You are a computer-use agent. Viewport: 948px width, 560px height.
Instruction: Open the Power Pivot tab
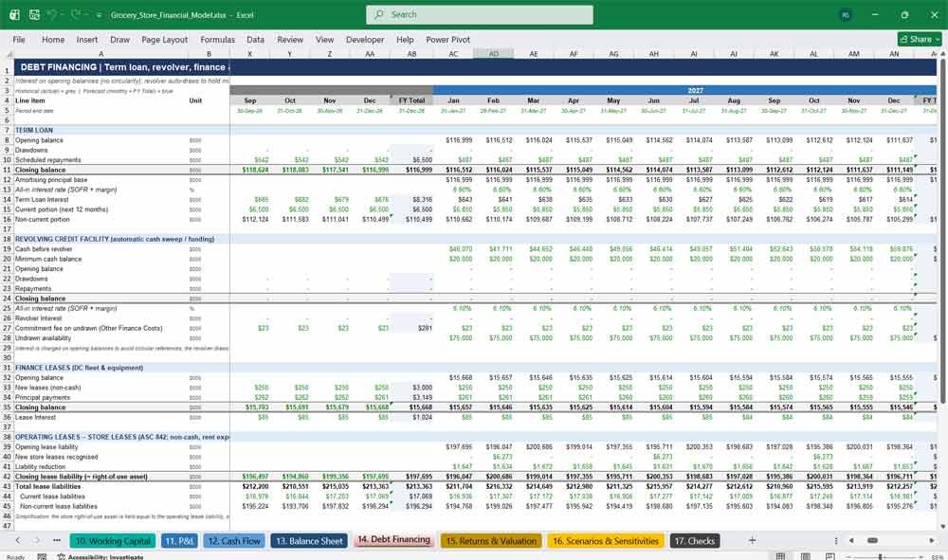(x=448, y=39)
